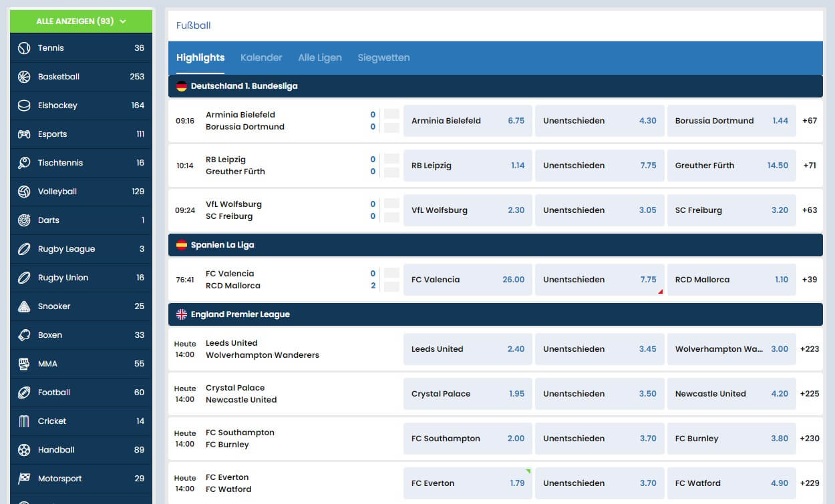
Task: Expand +229 markets for Everton vs Watford
Action: 810,483
